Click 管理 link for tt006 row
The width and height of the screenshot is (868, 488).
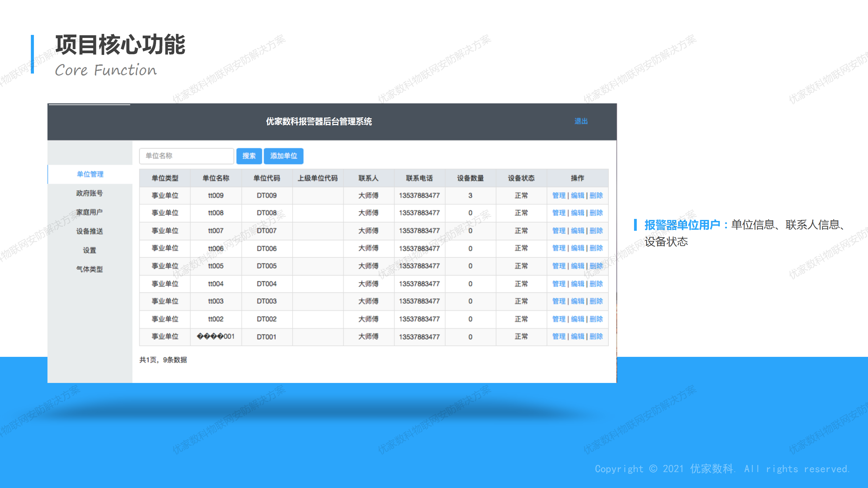pos(559,248)
